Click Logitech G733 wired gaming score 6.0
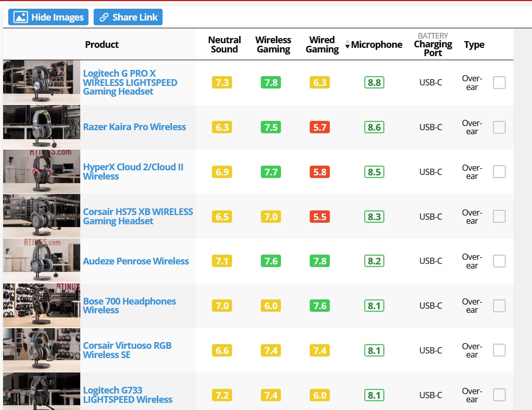The image size is (532, 410). coord(320,395)
